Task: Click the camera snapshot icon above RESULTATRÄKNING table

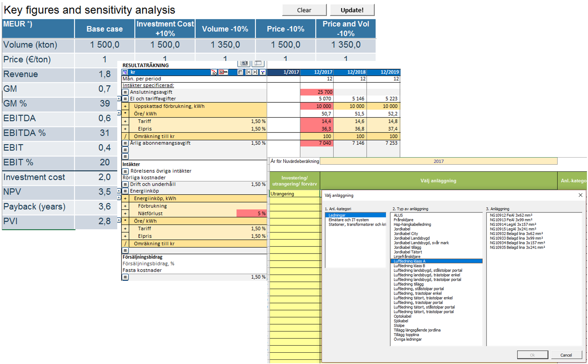Action: tap(244, 63)
